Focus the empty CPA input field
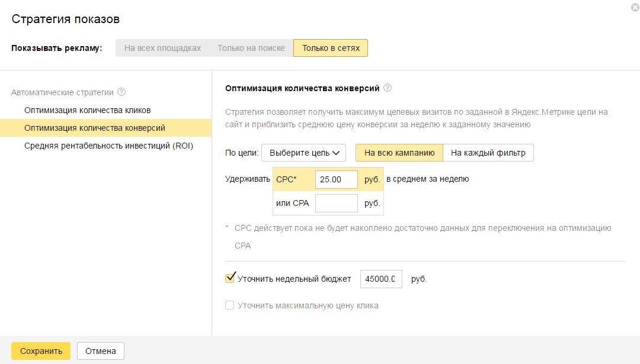640x364 pixels. pos(337,203)
